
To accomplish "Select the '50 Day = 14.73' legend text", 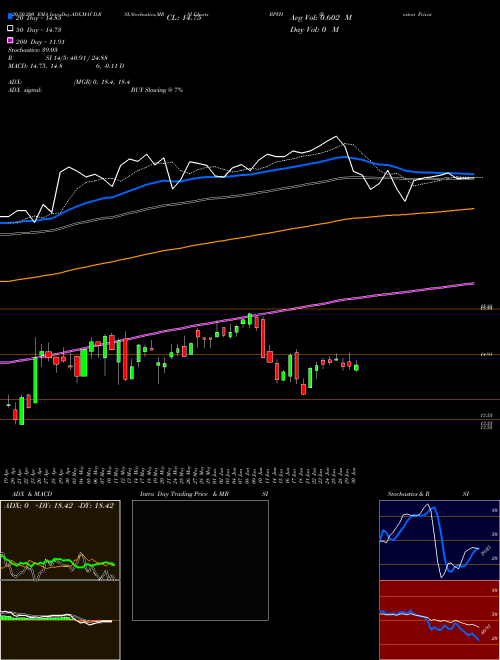I will click(38, 30).
